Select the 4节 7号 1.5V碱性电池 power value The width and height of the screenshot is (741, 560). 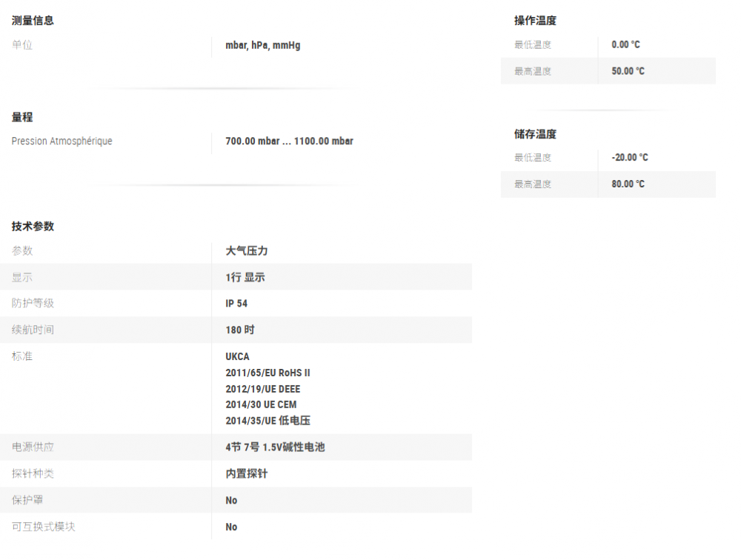pyautogui.click(x=275, y=447)
